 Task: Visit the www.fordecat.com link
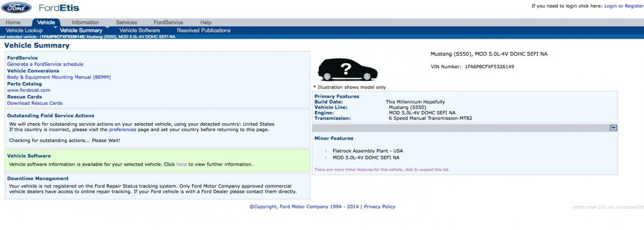29,90
